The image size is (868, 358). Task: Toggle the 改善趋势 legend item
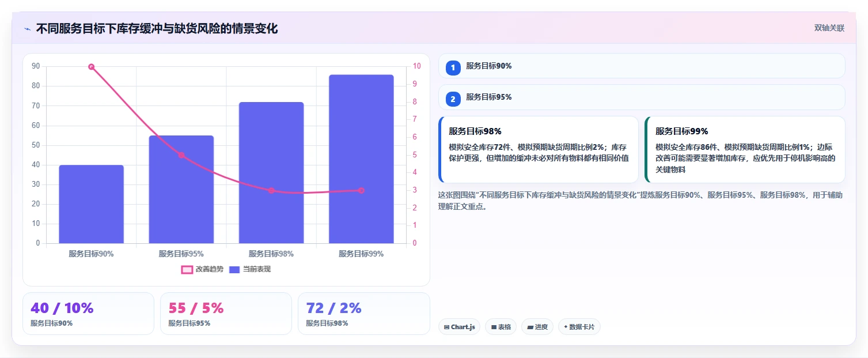202,269
